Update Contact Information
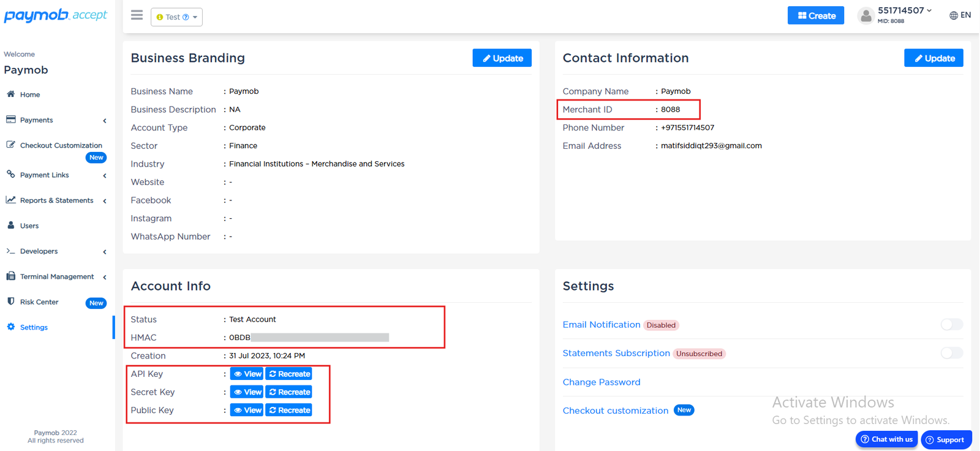Viewport: 980px width, 451px height. click(933, 58)
